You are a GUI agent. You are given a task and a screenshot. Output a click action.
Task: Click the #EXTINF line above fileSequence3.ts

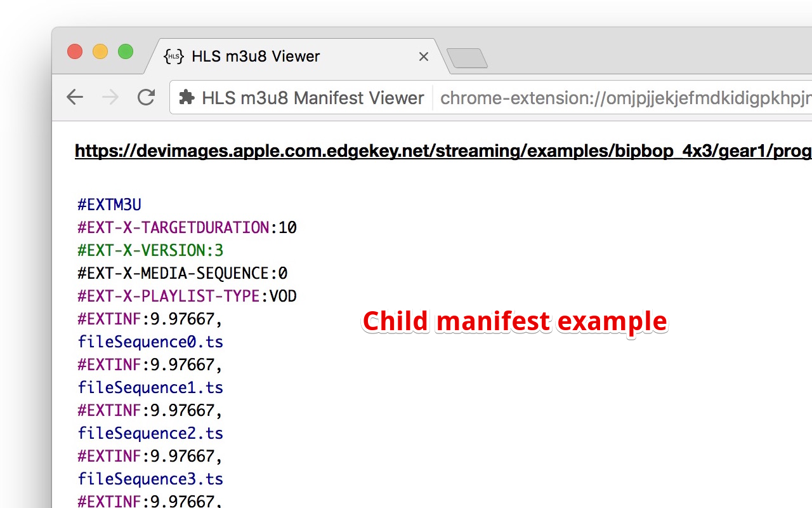[x=150, y=456]
